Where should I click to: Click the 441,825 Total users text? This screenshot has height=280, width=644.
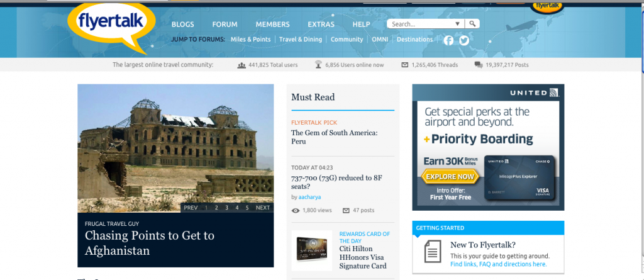(273, 65)
